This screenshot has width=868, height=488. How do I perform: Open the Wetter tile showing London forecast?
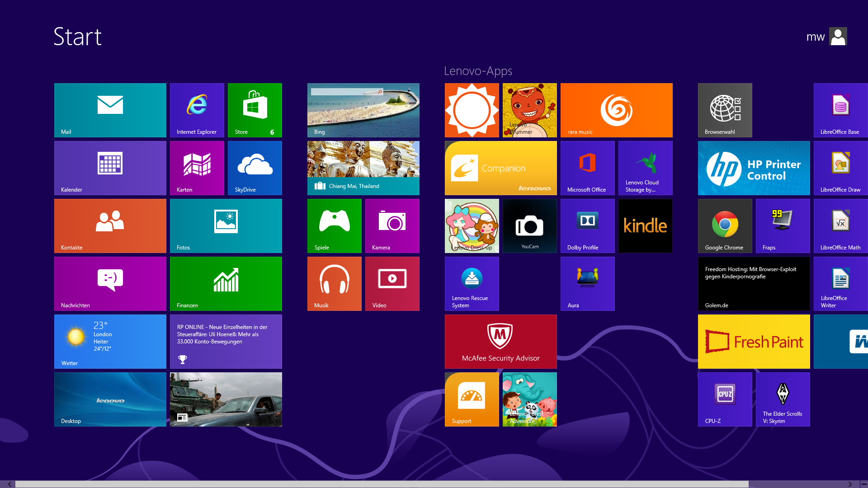(110, 341)
